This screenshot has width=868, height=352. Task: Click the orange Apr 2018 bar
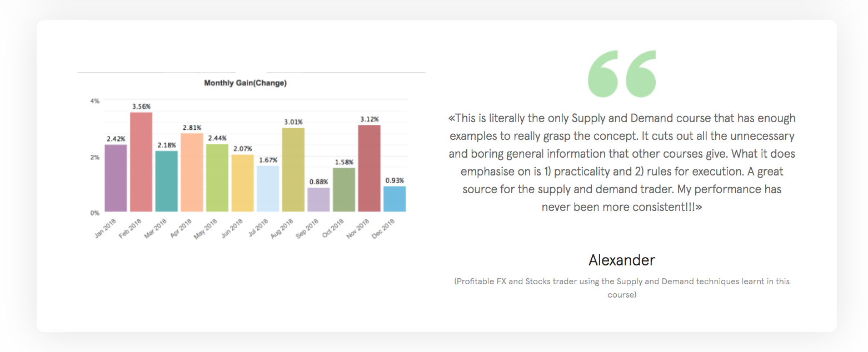point(192,172)
